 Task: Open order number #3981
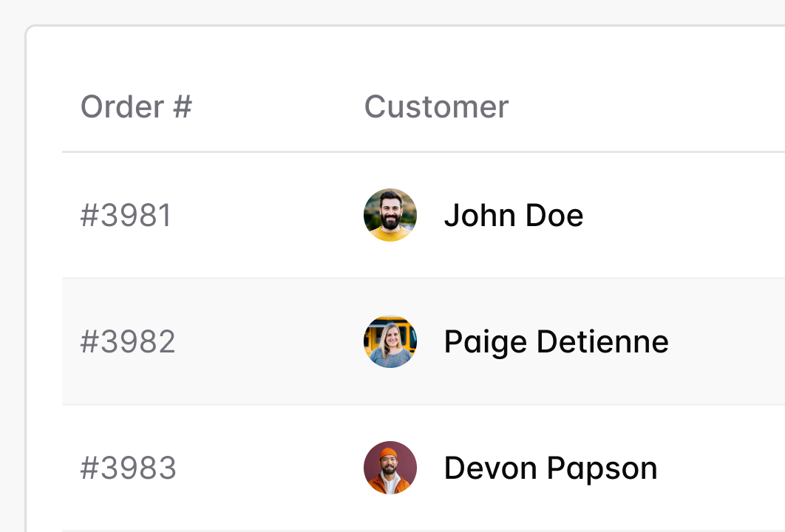tap(126, 216)
